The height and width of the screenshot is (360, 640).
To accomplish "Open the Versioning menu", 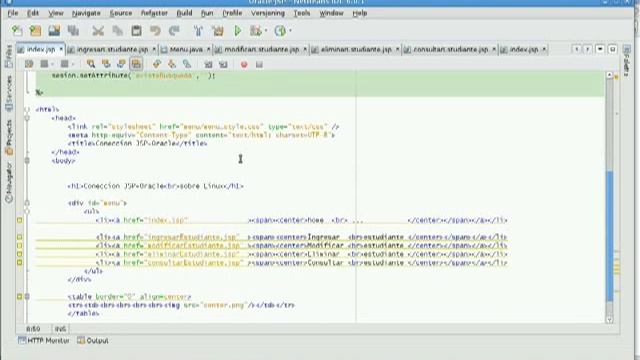I will click(268, 13).
